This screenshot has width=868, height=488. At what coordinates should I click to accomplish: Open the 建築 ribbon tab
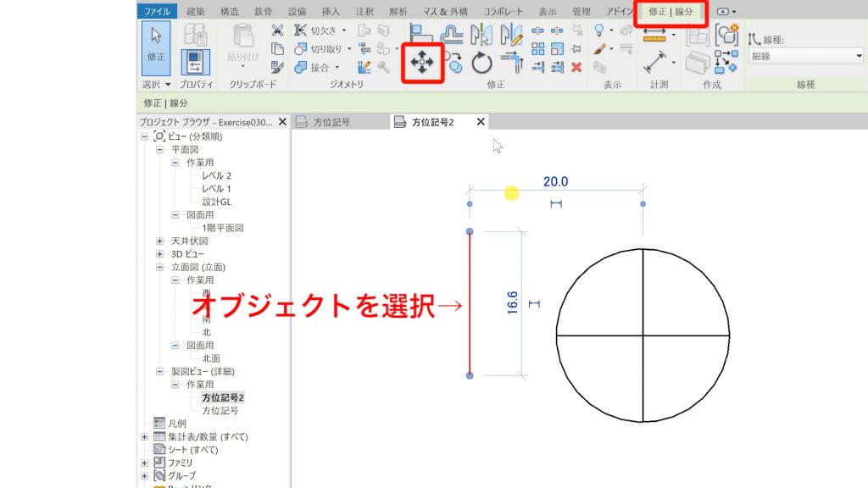[198, 11]
